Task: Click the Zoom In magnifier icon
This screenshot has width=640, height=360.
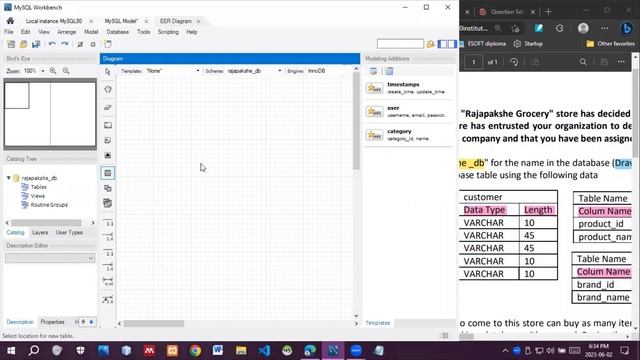Action: click(53, 71)
